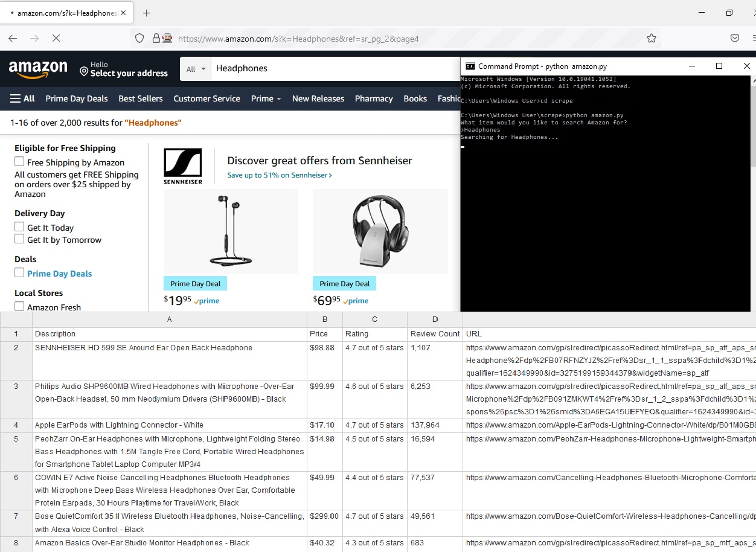Image resolution: width=756 pixels, height=552 pixels.
Task: Open new browser tab with plus
Action: pyautogui.click(x=146, y=13)
